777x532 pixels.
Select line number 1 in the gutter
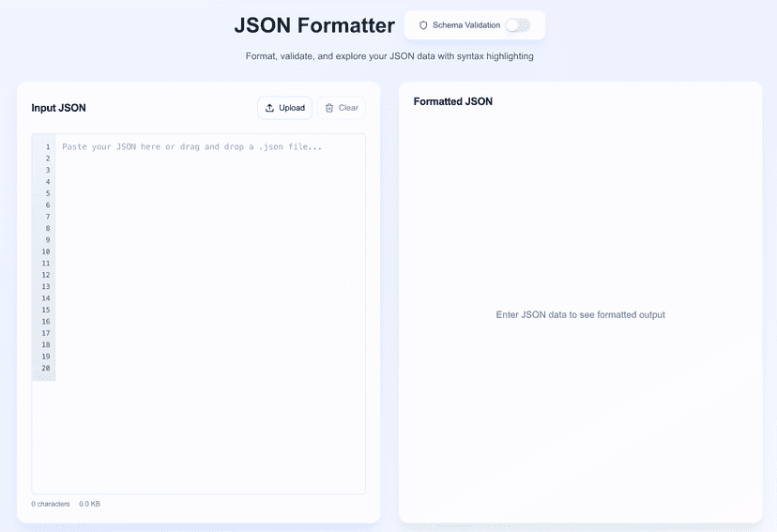coord(47,147)
